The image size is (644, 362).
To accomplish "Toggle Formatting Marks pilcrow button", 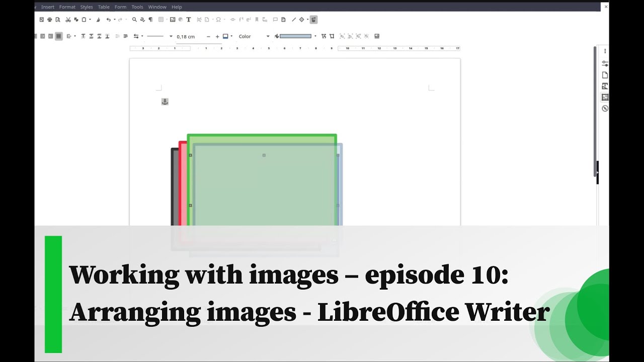I will 150,20.
